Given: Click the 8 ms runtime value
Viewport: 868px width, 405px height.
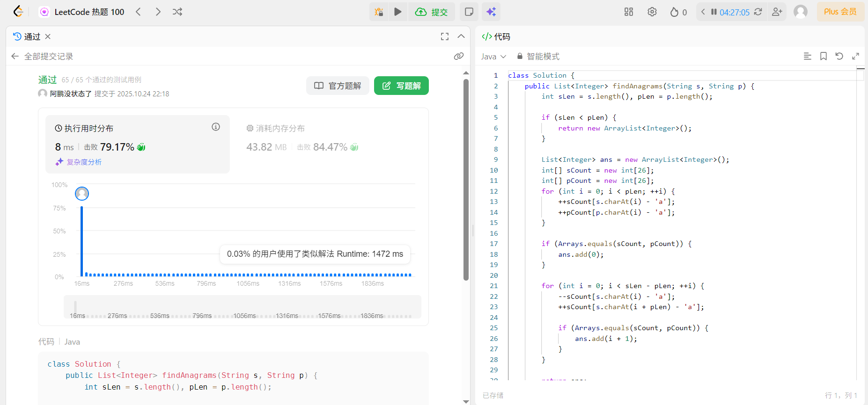Looking at the screenshot, I should click(65, 147).
